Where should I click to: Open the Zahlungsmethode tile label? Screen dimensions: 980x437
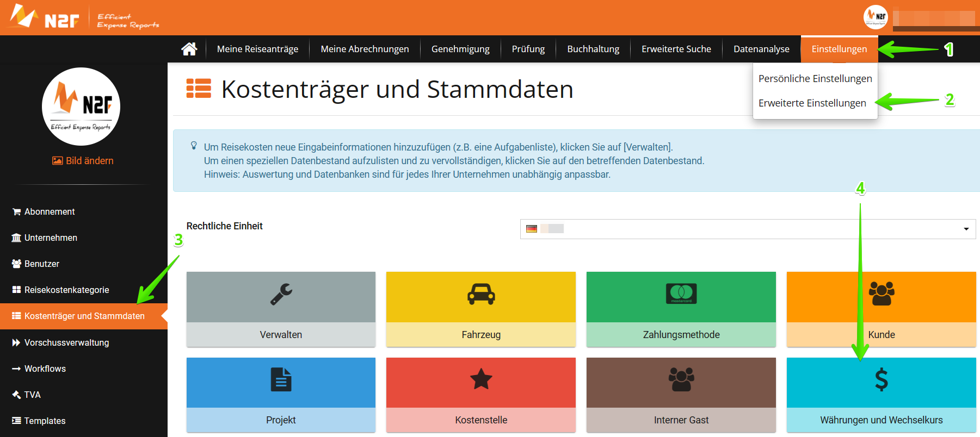click(681, 335)
